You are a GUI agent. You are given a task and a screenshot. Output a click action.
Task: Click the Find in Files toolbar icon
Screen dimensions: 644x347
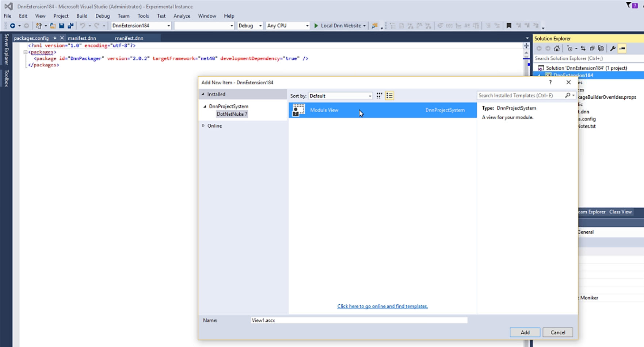374,26
